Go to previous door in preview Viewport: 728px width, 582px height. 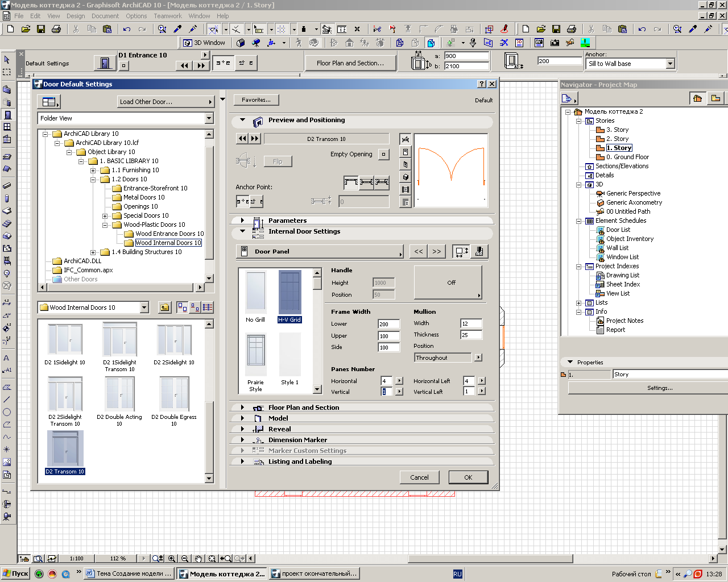pos(242,139)
